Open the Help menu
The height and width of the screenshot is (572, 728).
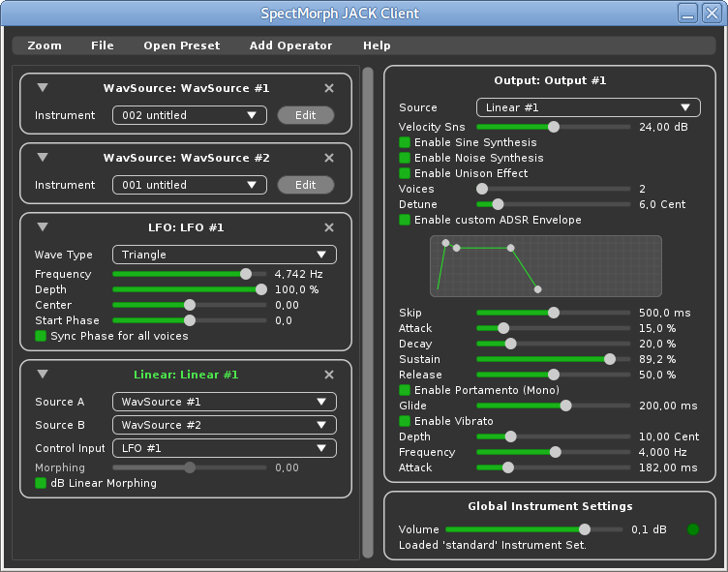377,45
